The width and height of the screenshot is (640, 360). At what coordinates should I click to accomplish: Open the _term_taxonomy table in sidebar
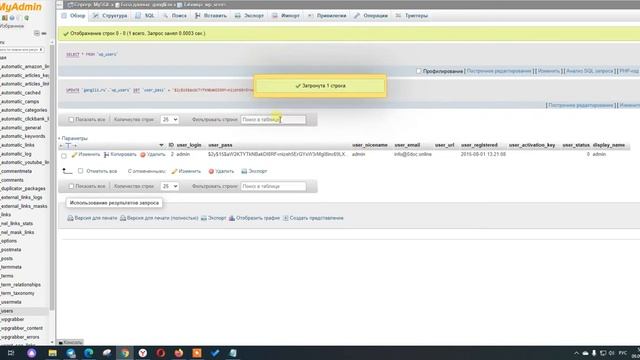point(18,293)
